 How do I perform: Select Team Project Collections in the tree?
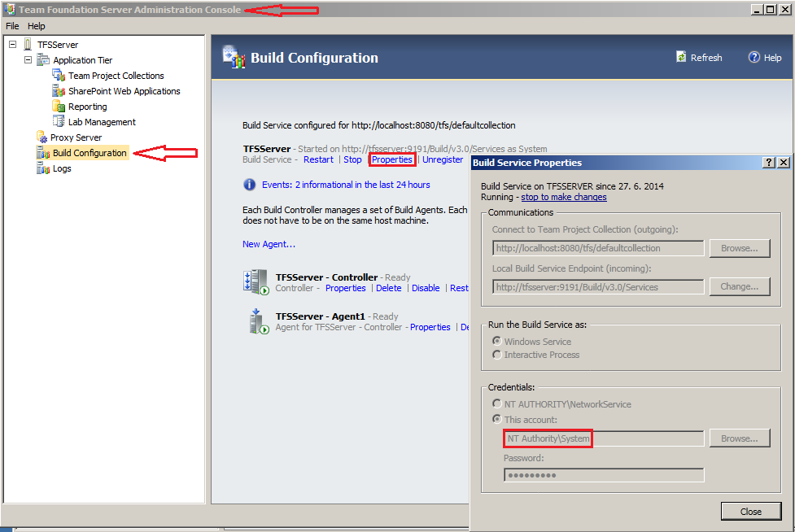click(116, 76)
